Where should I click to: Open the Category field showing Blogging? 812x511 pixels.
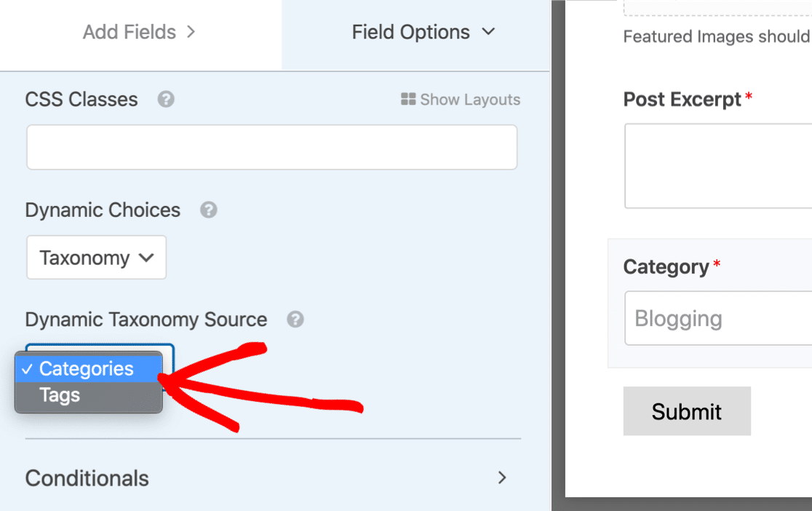point(718,318)
